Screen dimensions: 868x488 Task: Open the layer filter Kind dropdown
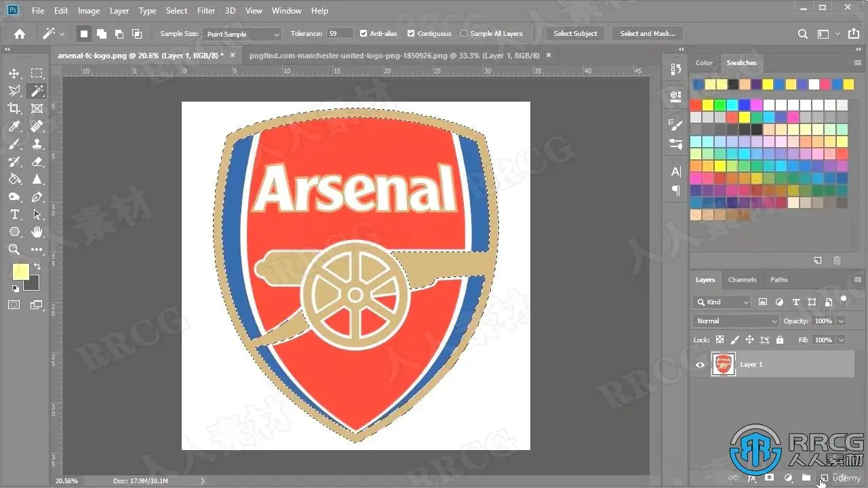[722, 302]
